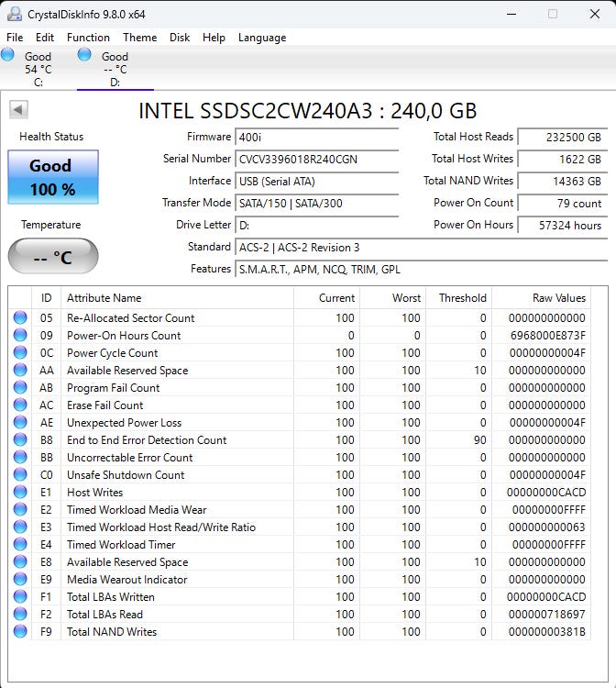Open the Help menu

click(x=214, y=38)
